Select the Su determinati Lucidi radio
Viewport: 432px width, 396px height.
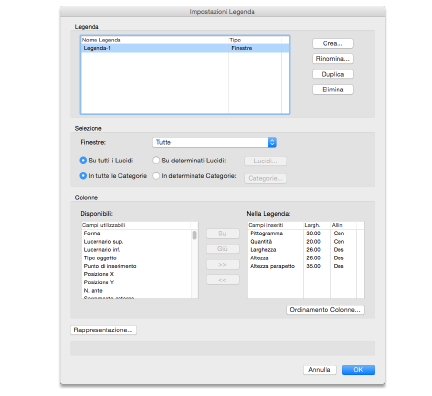click(156, 160)
